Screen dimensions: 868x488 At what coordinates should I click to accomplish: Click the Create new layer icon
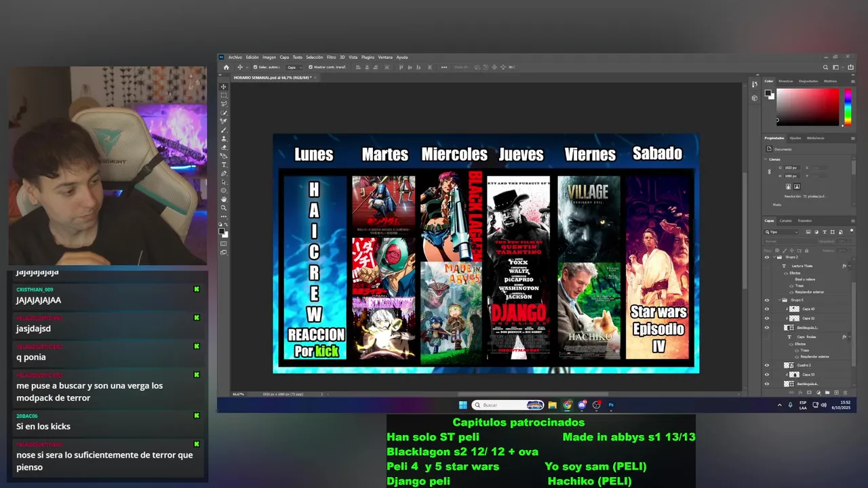[x=836, y=392]
